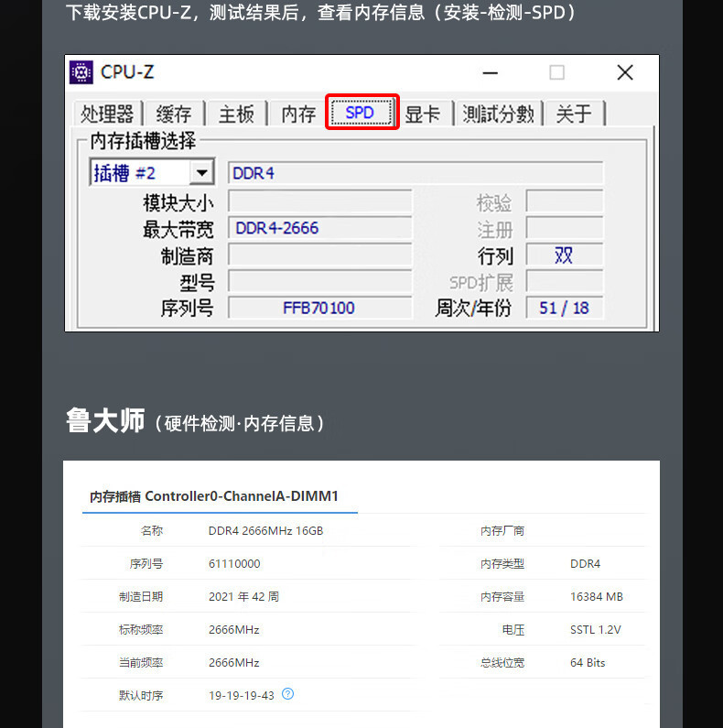The height and width of the screenshot is (728, 723).
Task: Click the 默认时序 label
Action: pos(141,696)
